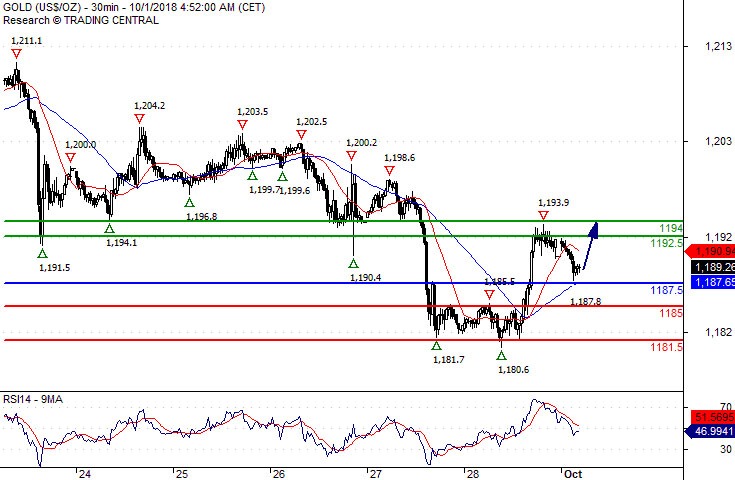Image resolution: width=735 pixels, height=480 pixels.
Task: Click the 1,211.1 high price label
Action: click(x=27, y=41)
